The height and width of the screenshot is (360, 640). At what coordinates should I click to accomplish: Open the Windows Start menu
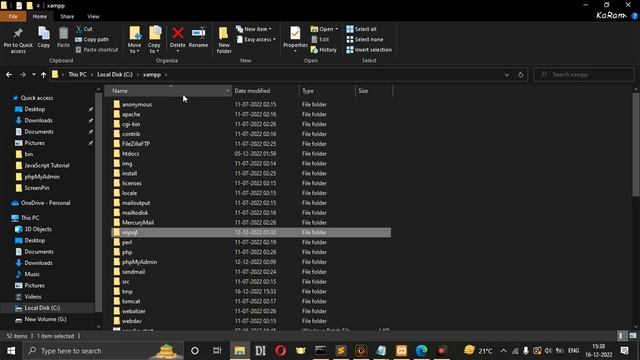click(x=11, y=351)
